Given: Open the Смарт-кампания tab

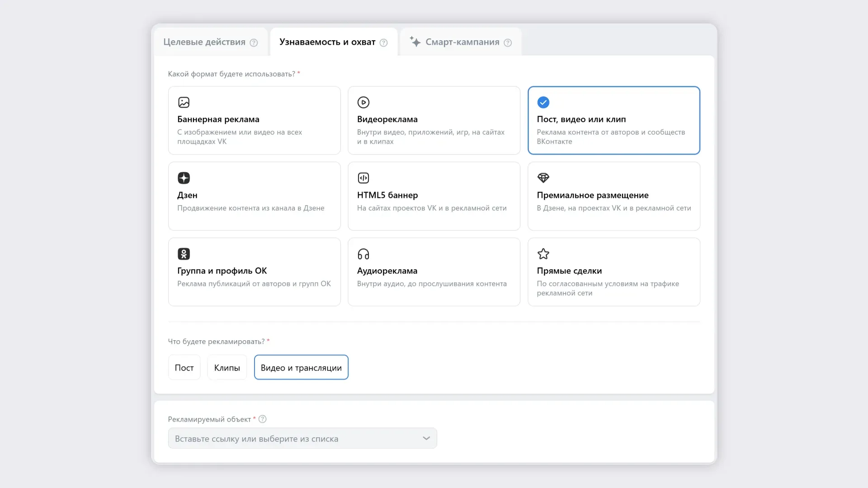Looking at the screenshot, I should click(462, 42).
